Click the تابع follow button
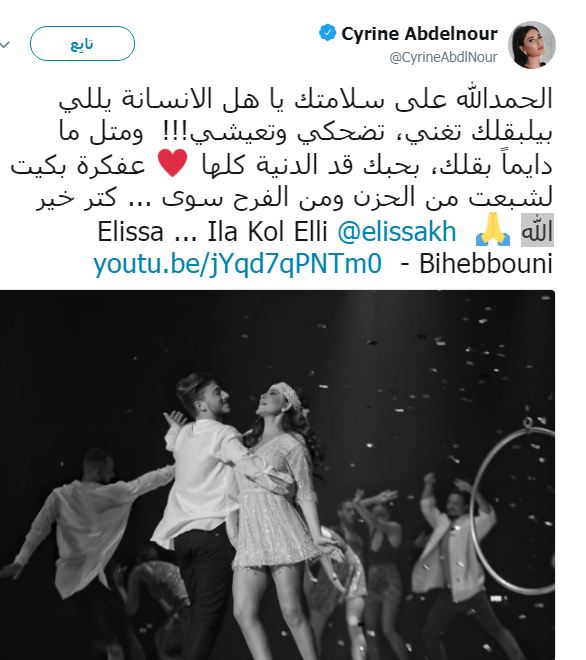The height and width of the screenshot is (660, 586). [83, 44]
